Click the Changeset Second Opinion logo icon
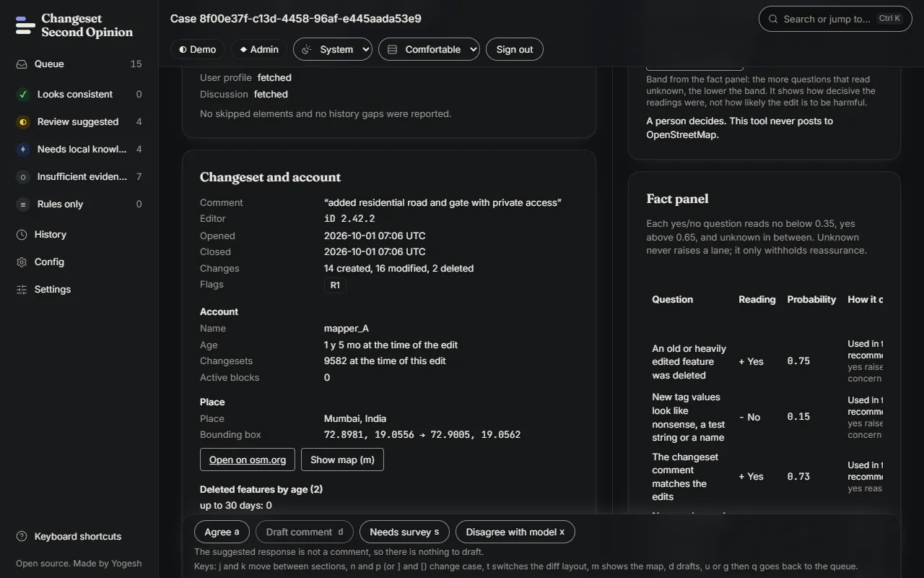Screen dimensions: 924x578 [25, 25]
